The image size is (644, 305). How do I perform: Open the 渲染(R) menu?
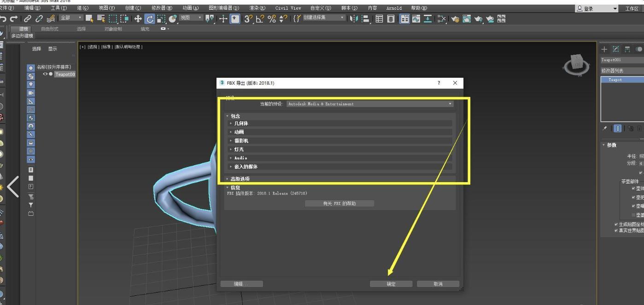[x=257, y=8]
